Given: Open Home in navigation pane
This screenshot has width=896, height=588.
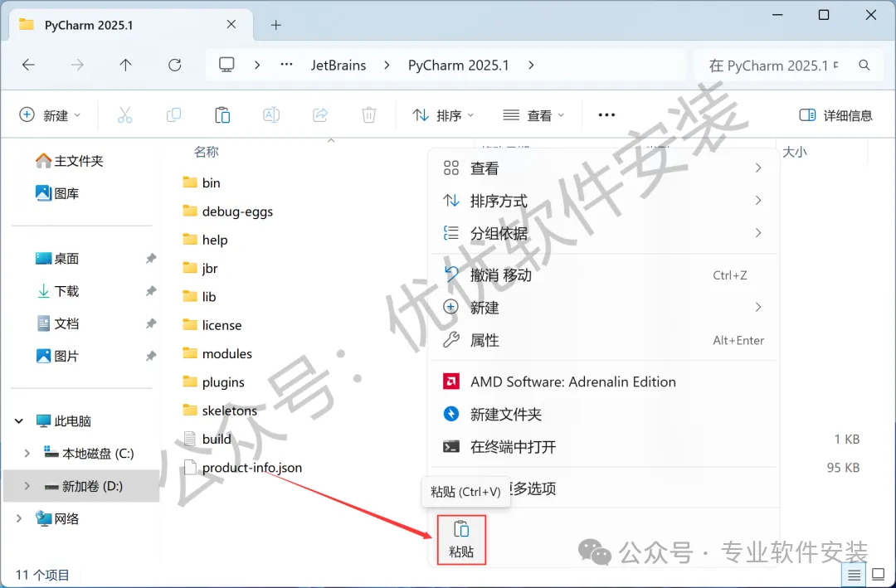Looking at the screenshot, I should click(x=69, y=161).
